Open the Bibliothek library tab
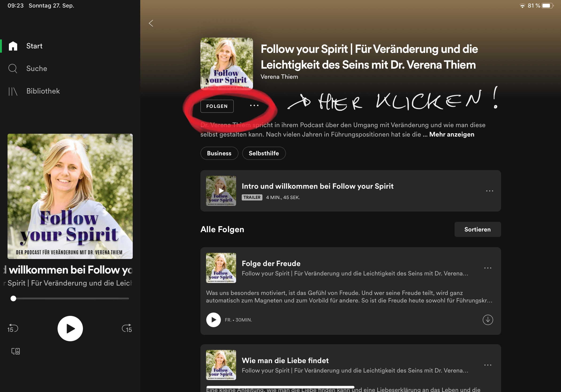Screen dimensions: 561x392 (x=43, y=91)
